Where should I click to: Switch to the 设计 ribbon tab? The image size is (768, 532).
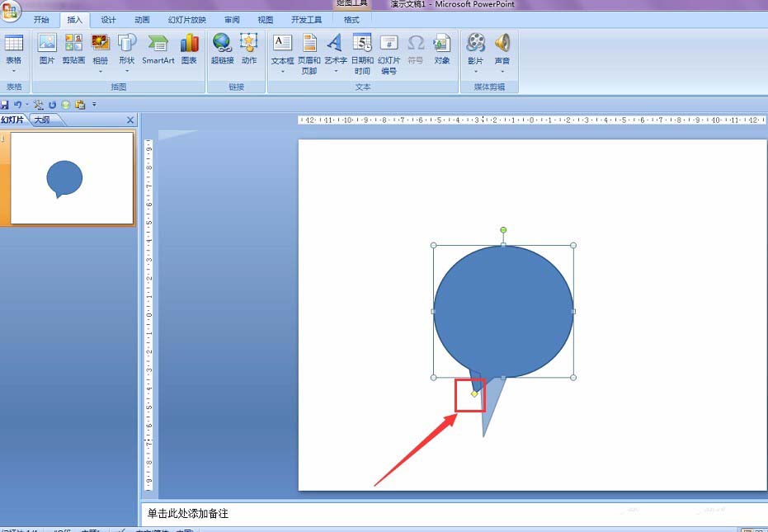pos(108,20)
